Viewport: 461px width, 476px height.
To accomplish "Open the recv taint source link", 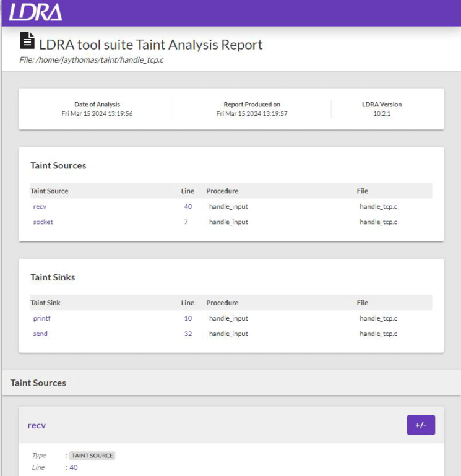I will point(40,206).
